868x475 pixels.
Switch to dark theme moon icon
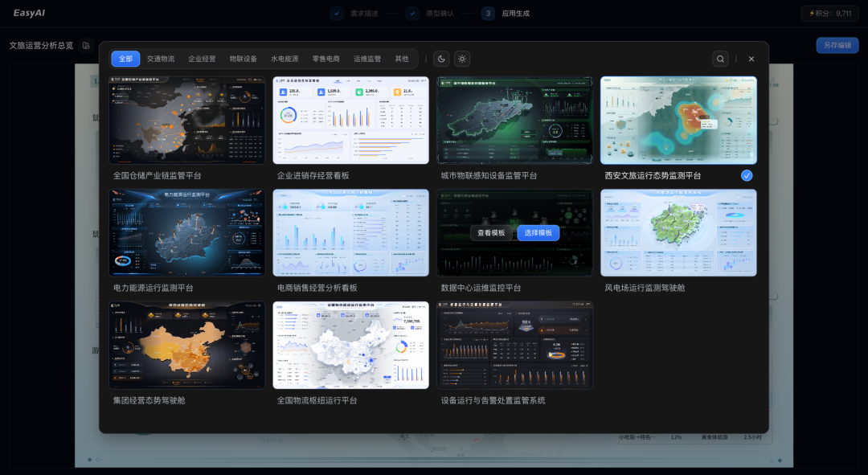tap(441, 59)
